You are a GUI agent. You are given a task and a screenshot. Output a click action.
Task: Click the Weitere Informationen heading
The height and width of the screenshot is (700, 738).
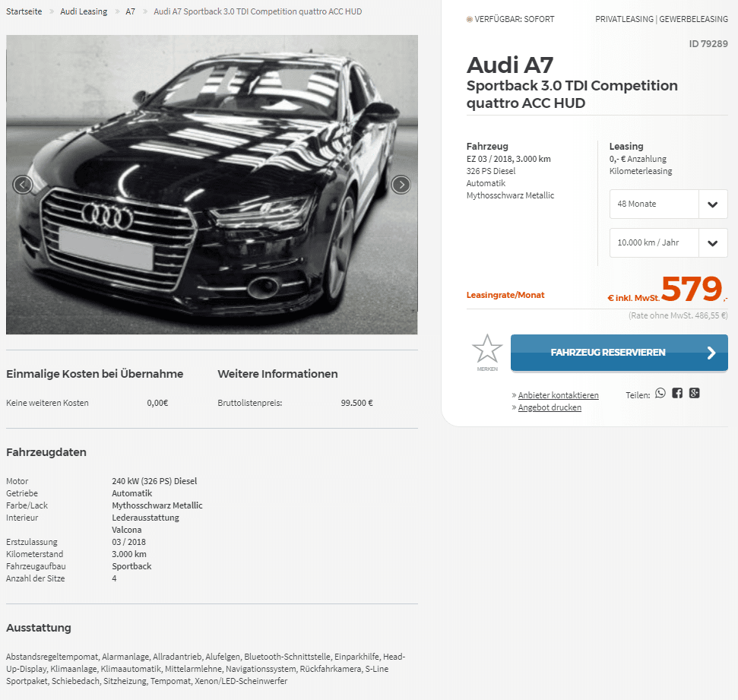pos(277,374)
